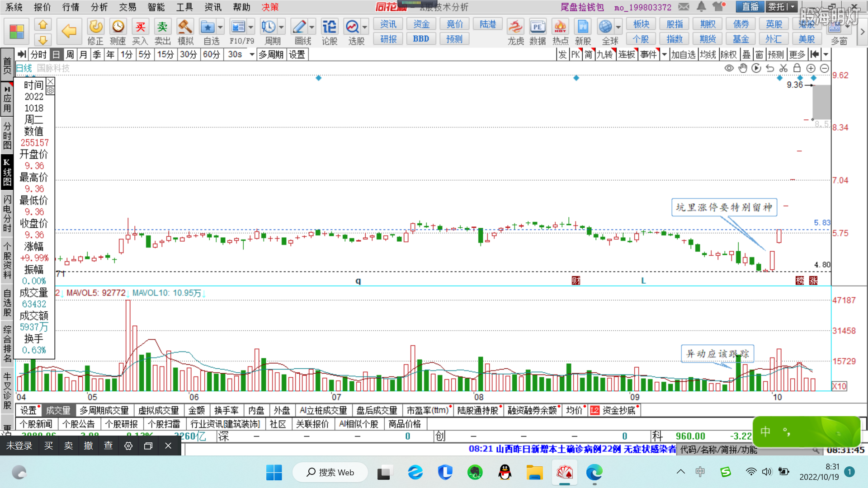
Task: Click the scissors icon in chart toolbar
Action: coord(783,68)
